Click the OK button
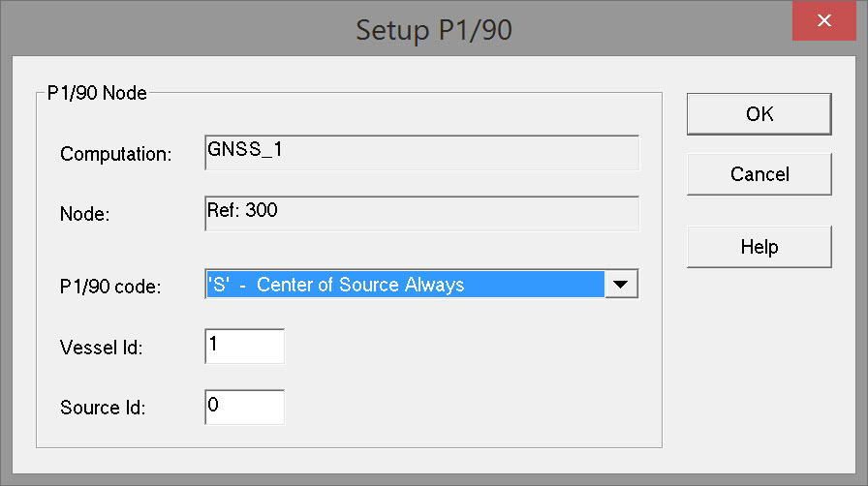This screenshot has height=486, width=868. 759,113
